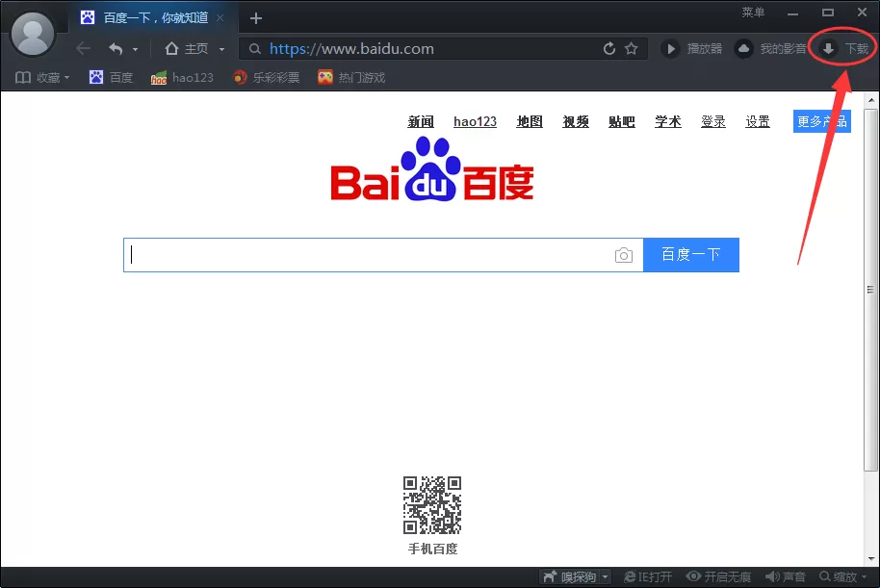The height and width of the screenshot is (588, 880).
Task: Click the Baidu logo
Action: pos(432,170)
